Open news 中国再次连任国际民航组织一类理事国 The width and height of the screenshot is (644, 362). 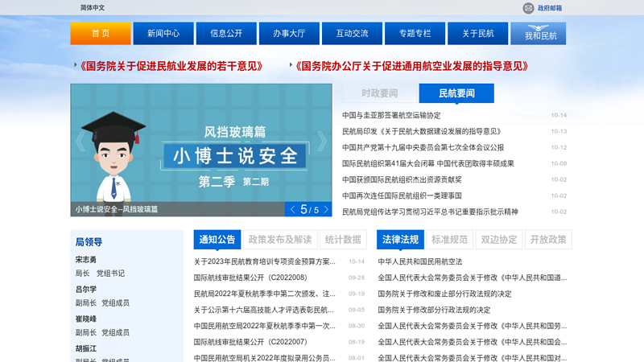(402, 195)
